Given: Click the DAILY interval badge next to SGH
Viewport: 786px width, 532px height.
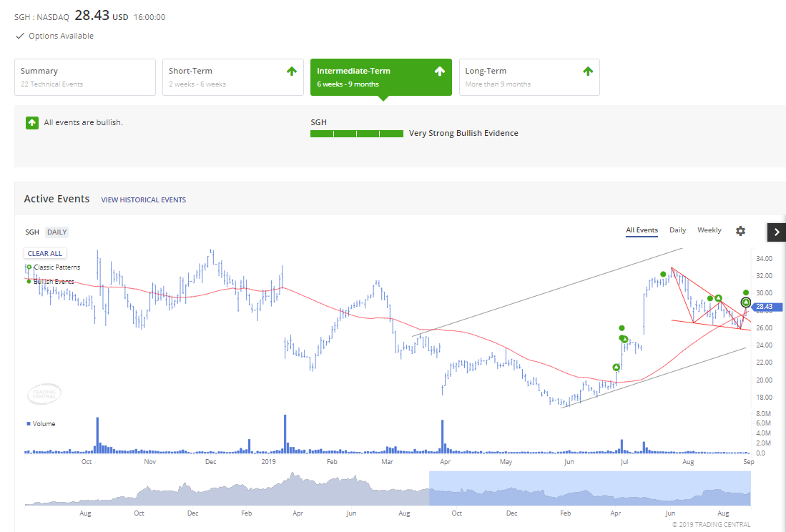Looking at the screenshot, I should [57, 232].
